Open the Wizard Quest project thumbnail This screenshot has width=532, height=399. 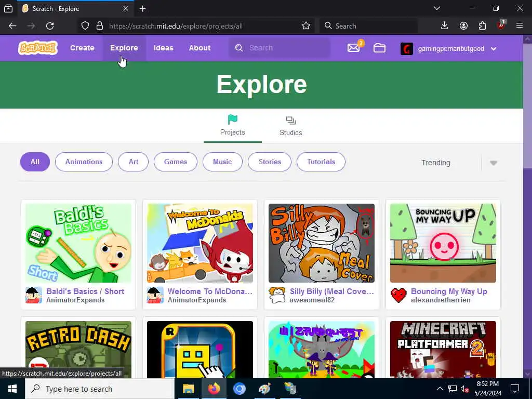(x=321, y=350)
